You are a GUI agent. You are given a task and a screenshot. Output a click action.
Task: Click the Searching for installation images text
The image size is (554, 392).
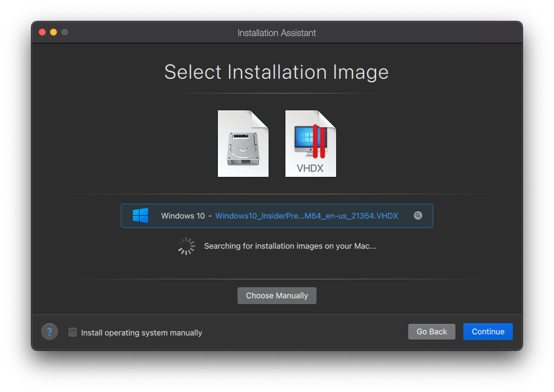(x=290, y=246)
